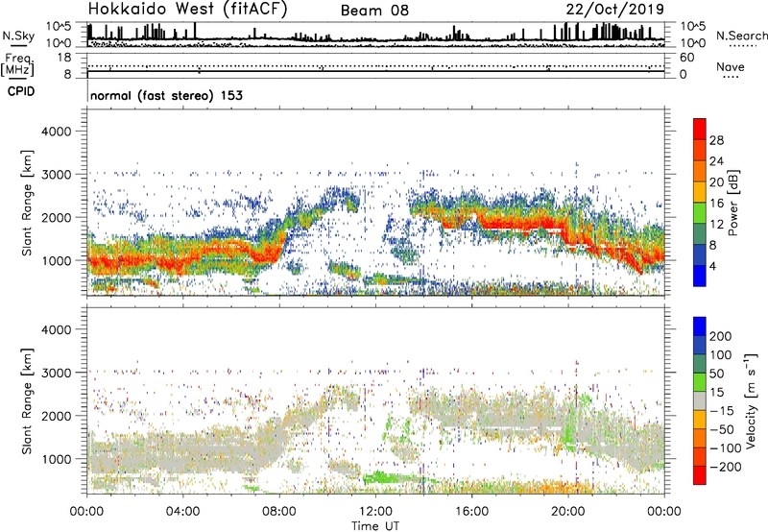
Task: Click the 'N.Search' legend label
Action: (741, 36)
